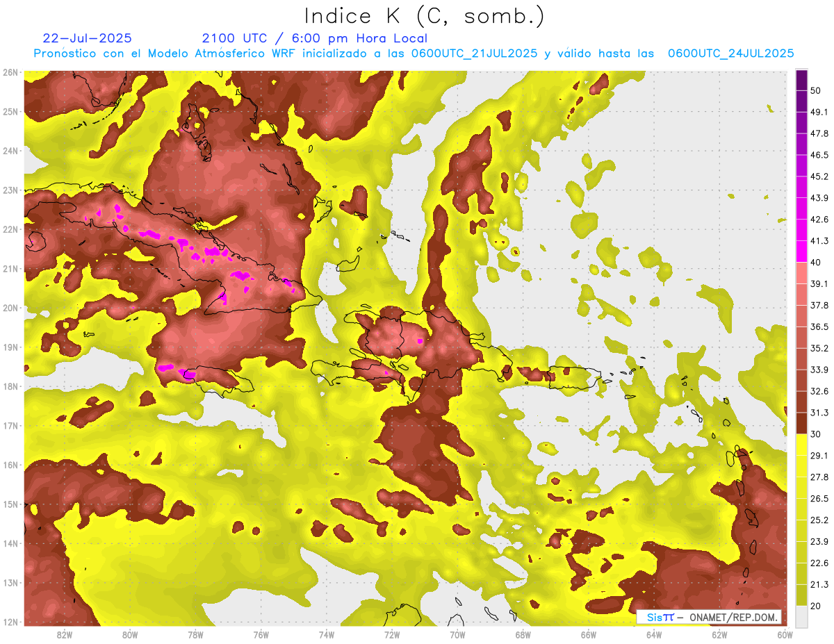Click the colorbar value "37.8"
This screenshot has height=644, width=834.
[819, 305]
